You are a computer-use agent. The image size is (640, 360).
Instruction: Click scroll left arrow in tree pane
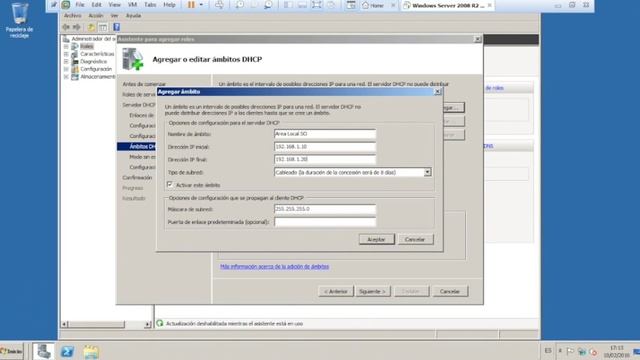click(64, 324)
